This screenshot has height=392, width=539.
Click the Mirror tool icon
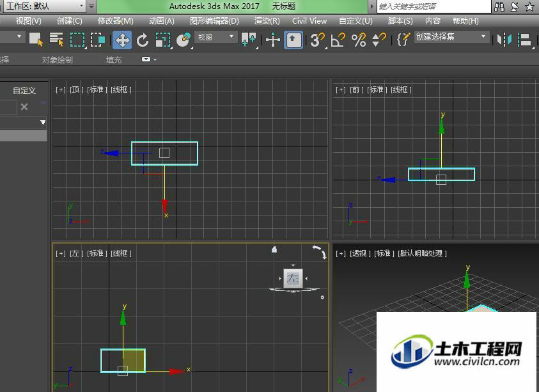[x=504, y=40]
